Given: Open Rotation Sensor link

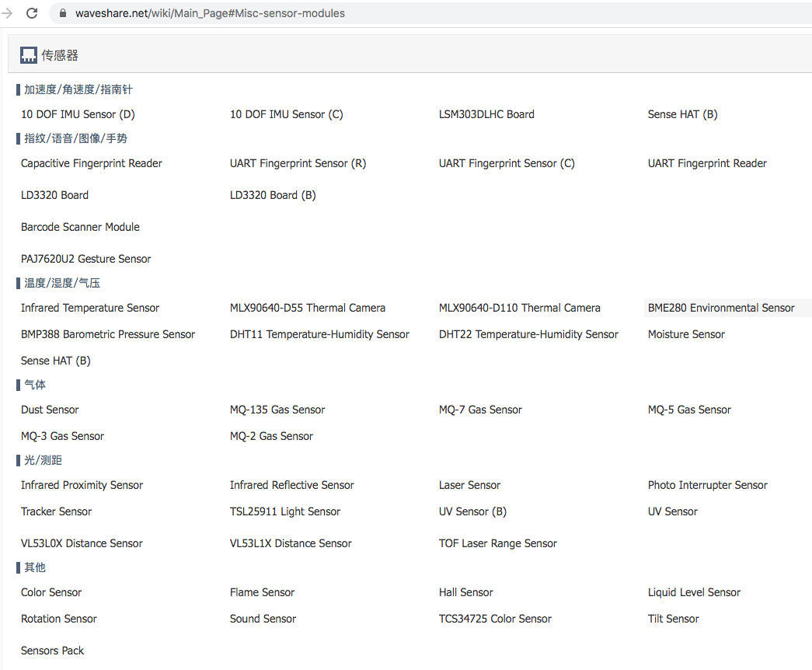Looking at the screenshot, I should [x=58, y=619].
